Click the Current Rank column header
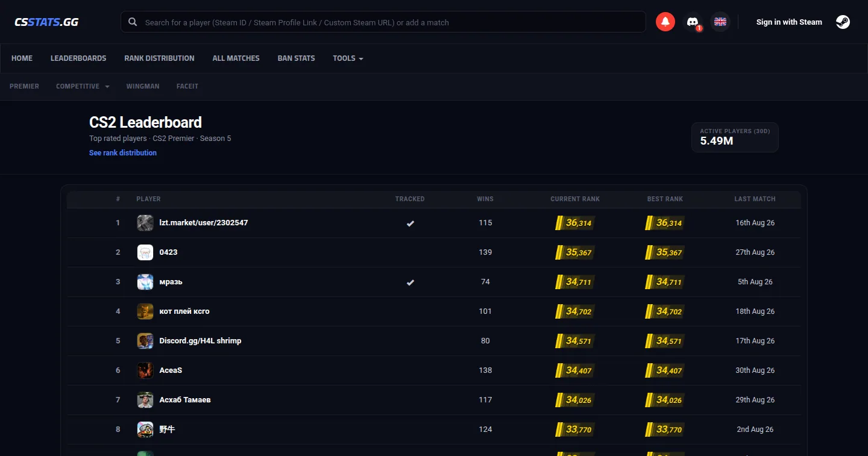 click(575, 199)
